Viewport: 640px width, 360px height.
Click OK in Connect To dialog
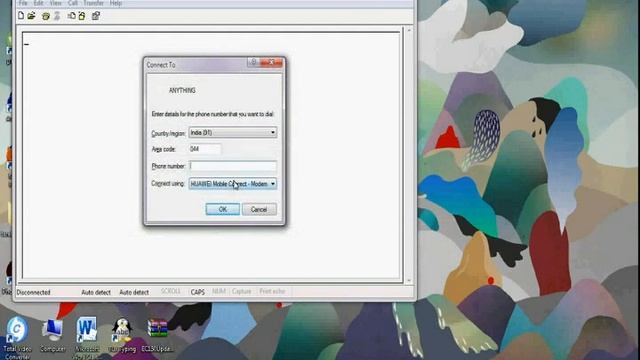pyautogui.click(x=223, y=209)
